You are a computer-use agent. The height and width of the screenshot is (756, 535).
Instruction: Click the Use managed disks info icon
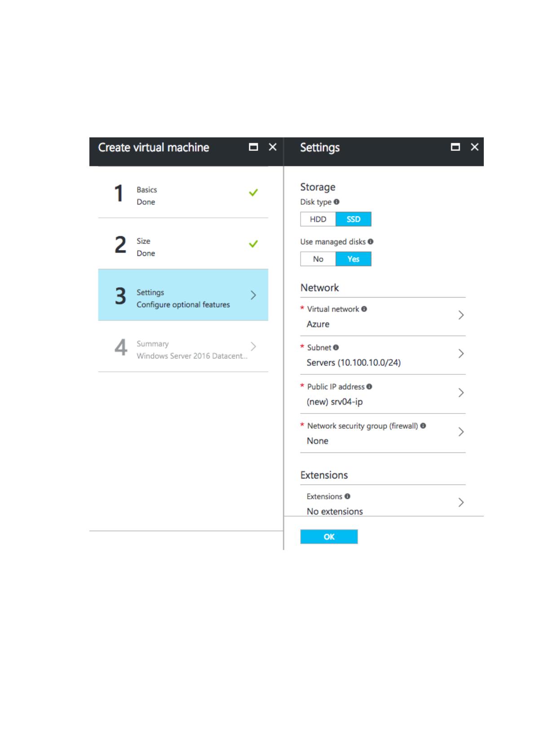[x=370, y=242]
